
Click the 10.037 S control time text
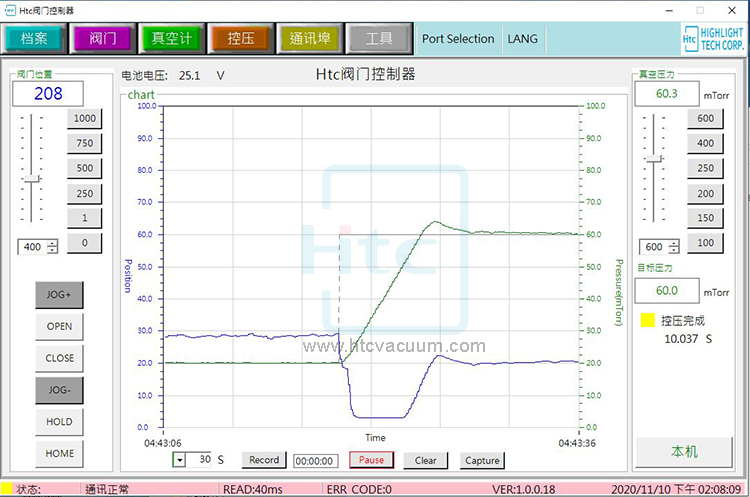[688, 339]
